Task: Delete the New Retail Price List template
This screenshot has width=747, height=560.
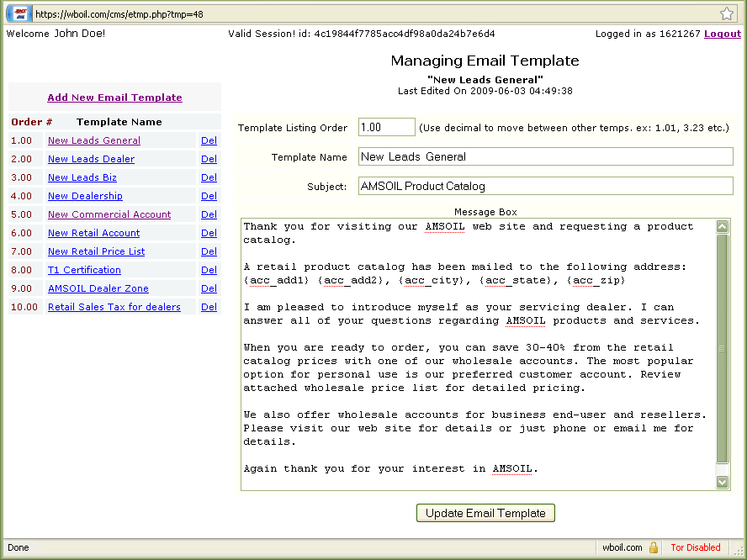Action: (209, 252)
